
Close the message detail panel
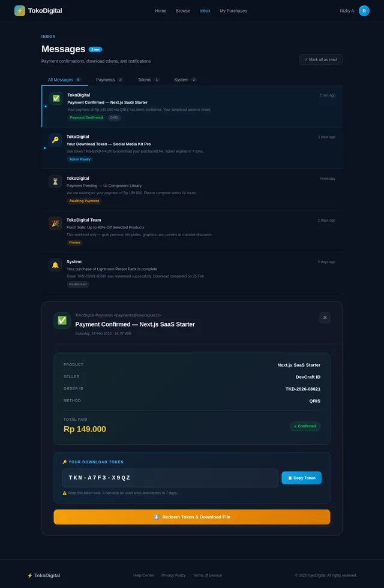(325, 318)
